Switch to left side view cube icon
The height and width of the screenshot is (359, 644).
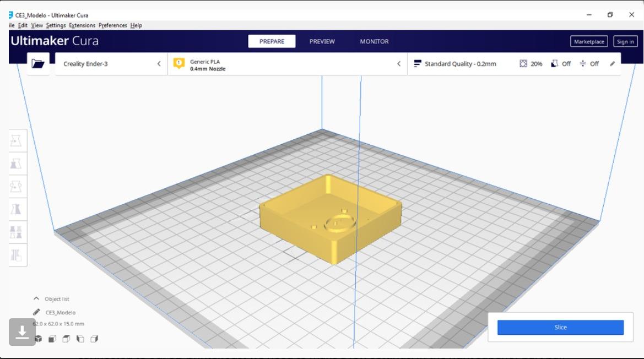80,339
